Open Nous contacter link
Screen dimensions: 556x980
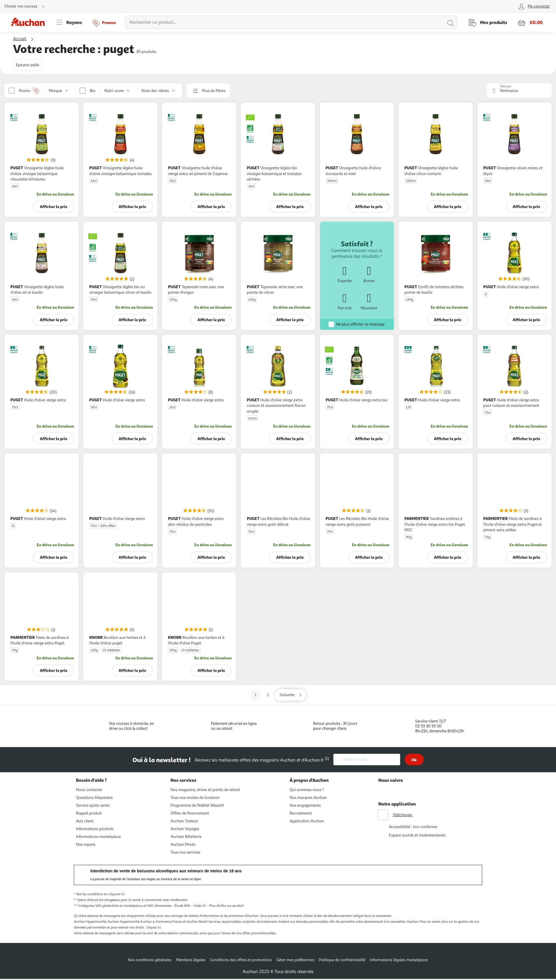(89, 790)
